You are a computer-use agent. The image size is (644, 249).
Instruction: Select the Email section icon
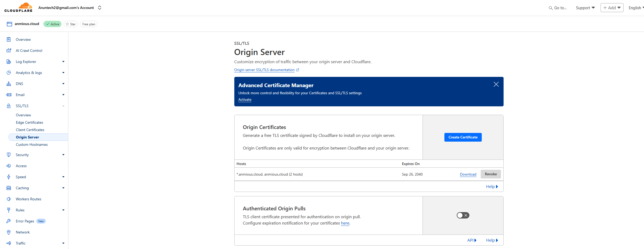pos(9,94)
